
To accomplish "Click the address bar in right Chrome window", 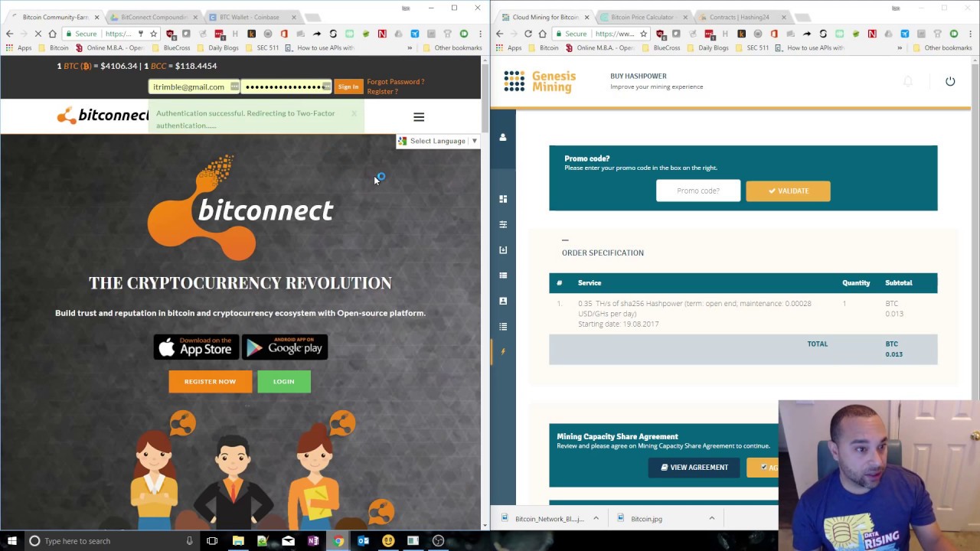I will click(x=602, y=34).
